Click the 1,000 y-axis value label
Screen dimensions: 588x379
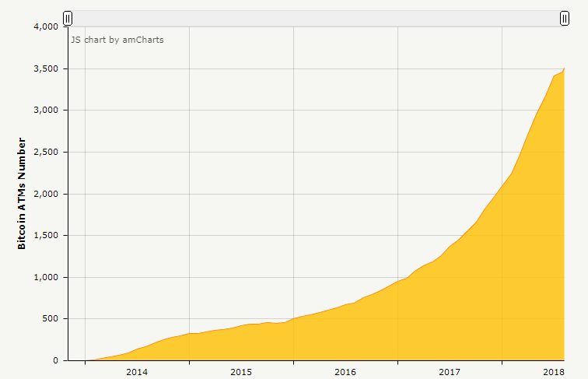coord(46,277)
